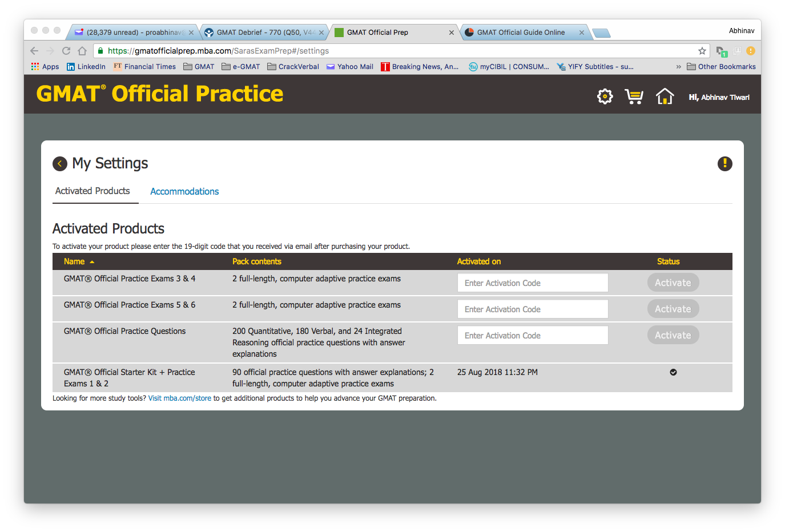This screenshot has width=785, height=532.
Task: Reload the page with the refresh icon
Action: point(66,51)
